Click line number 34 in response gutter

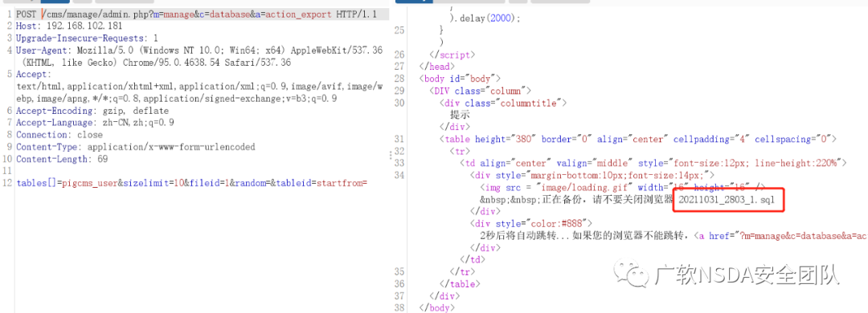(399, 175)
